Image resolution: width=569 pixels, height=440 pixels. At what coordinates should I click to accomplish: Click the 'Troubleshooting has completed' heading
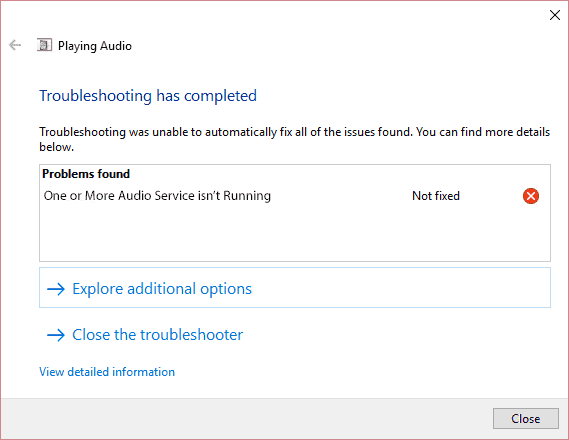pos(148,96)
